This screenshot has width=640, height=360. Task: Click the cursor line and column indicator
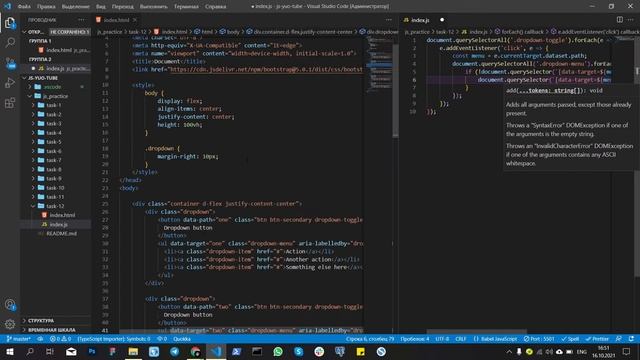tap(370, 339)
